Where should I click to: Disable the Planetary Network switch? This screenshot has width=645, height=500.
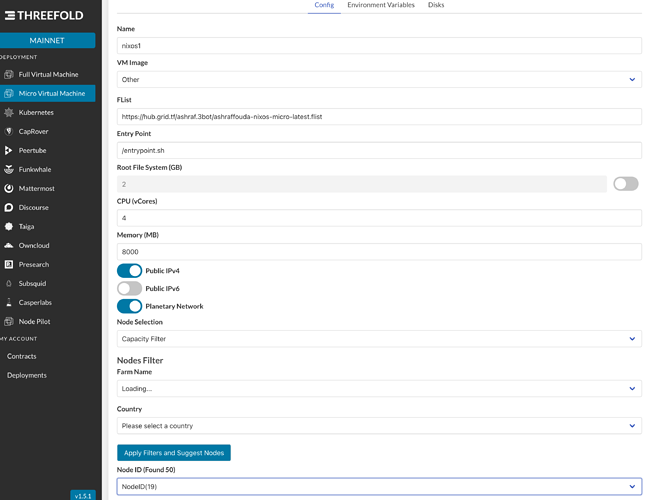[129, 306]
